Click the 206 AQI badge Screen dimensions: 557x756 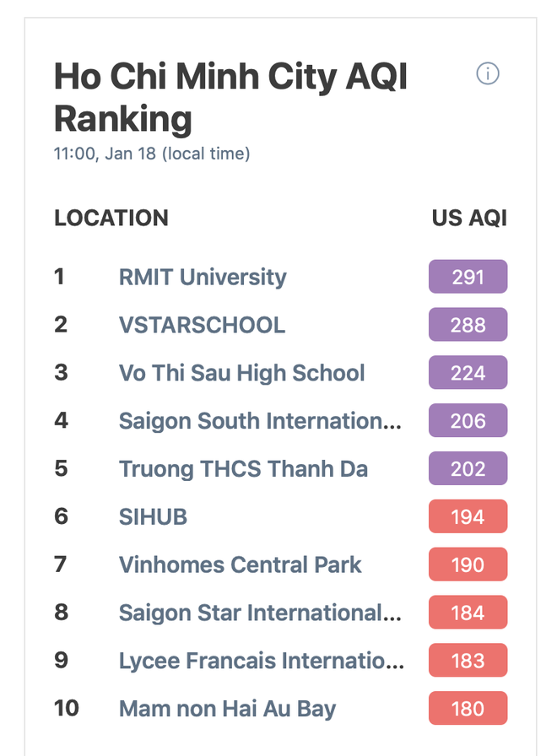point(468,421)
